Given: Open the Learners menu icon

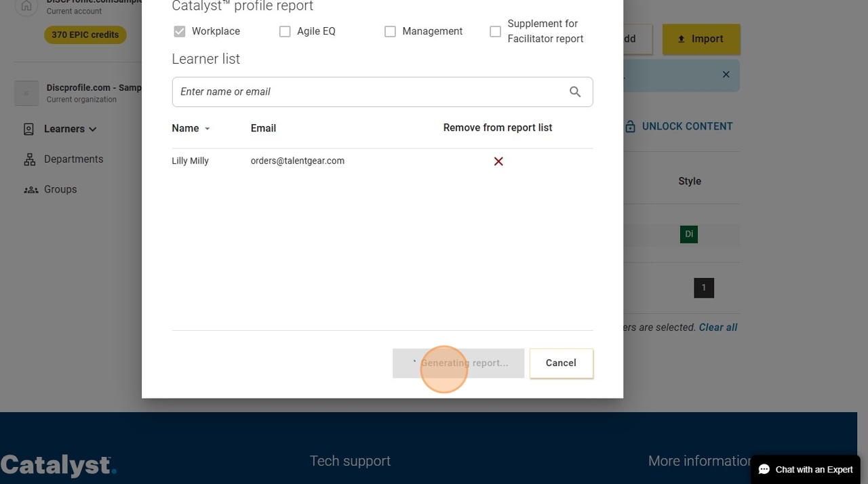Looking at the screenshot, I should 29,129.
